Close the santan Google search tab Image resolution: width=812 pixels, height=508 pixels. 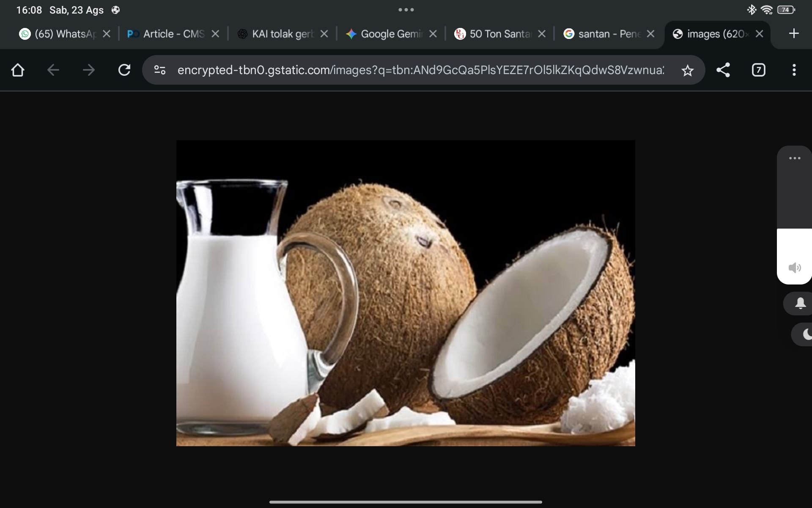[650, 34]
